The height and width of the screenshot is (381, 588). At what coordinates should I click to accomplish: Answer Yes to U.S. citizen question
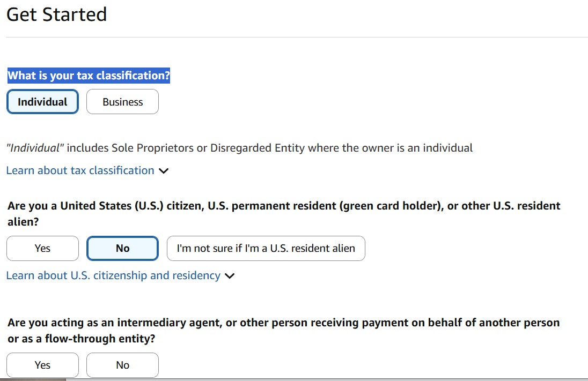42,248
